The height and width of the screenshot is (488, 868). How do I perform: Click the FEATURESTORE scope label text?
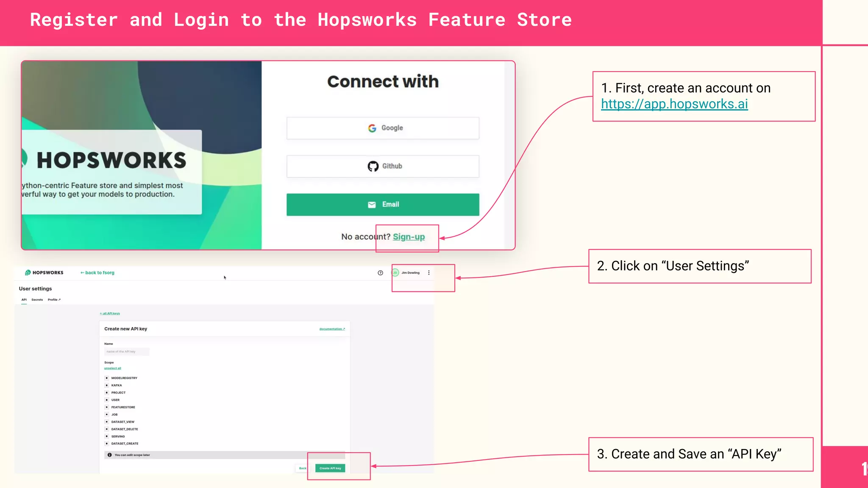tap(123, 407)
